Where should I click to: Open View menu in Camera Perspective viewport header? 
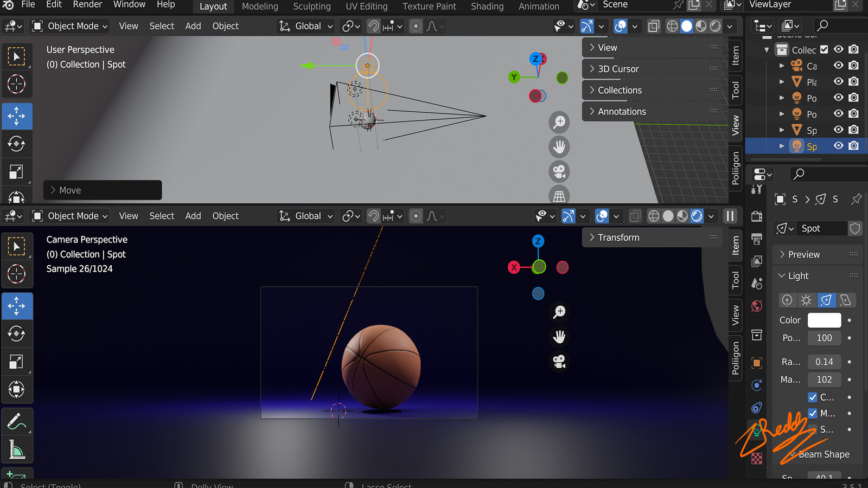tap(129, 216)
